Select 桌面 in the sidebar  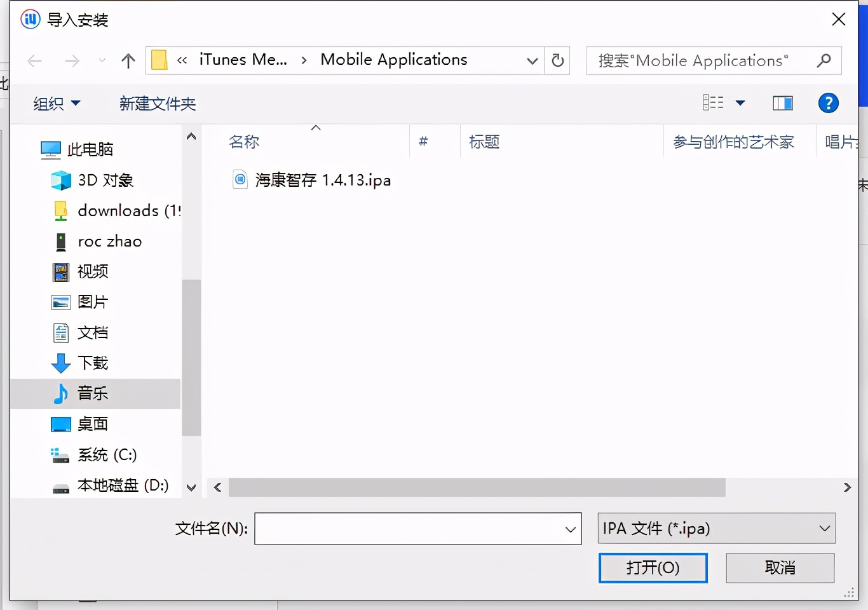point(93,424)
